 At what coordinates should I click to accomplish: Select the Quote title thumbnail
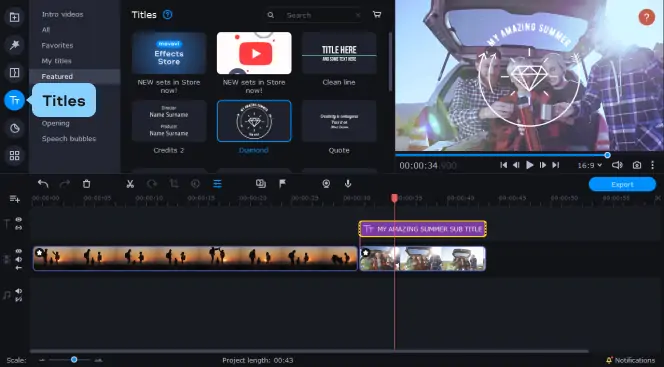(339, 121)
